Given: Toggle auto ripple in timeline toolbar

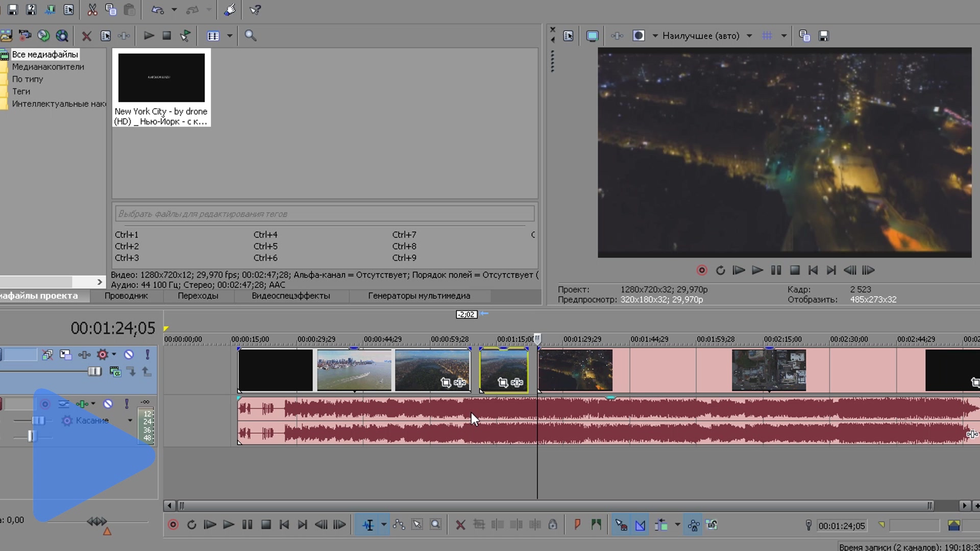Looking at the screenshot, I should 661,525.
